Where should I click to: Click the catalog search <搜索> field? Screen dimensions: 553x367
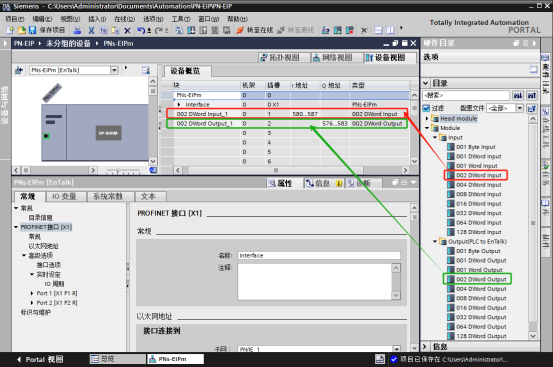pos(467,96)
